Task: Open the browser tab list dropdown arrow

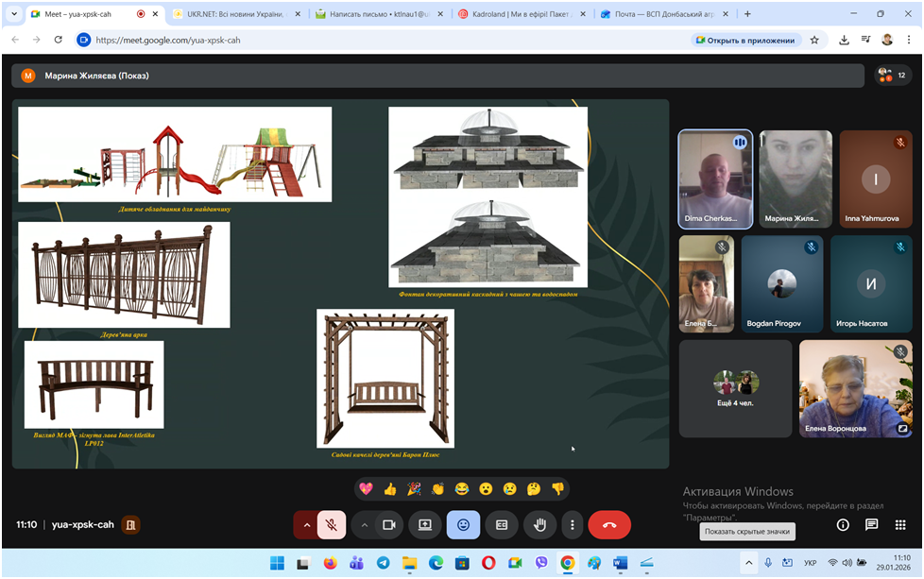Action: pyautogui.click(x=14, y=14)
